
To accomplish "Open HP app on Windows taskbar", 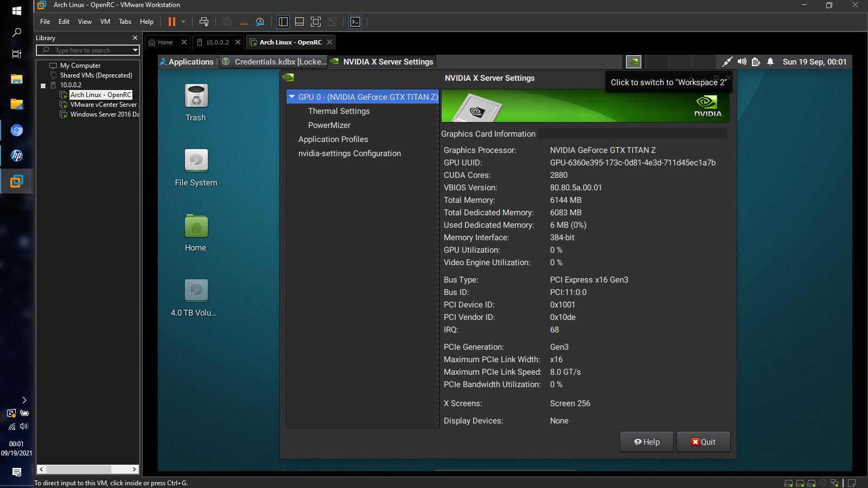I will (x=17, y=156).
